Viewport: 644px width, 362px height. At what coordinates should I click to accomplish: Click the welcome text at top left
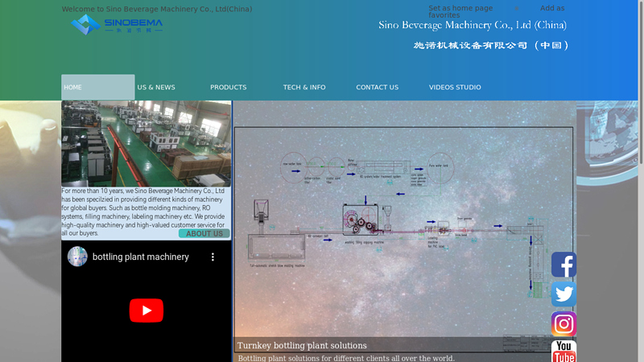157,9
